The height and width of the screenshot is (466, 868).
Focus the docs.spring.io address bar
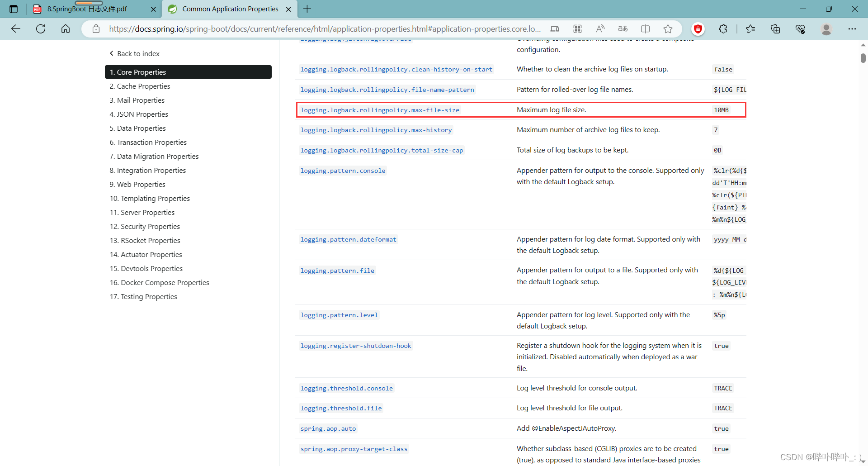click(325, 29)
